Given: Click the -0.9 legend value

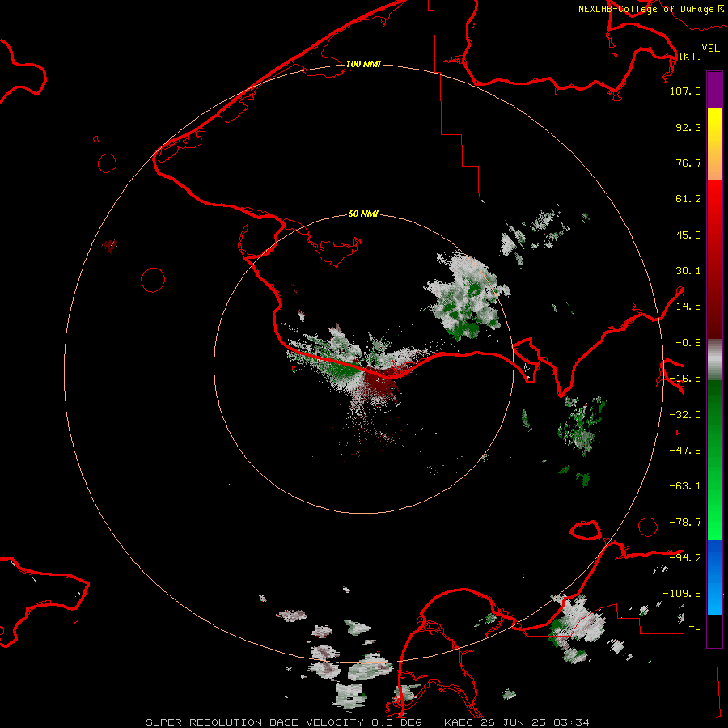Looking at the screenshot, I should click(x=688, y=343).
